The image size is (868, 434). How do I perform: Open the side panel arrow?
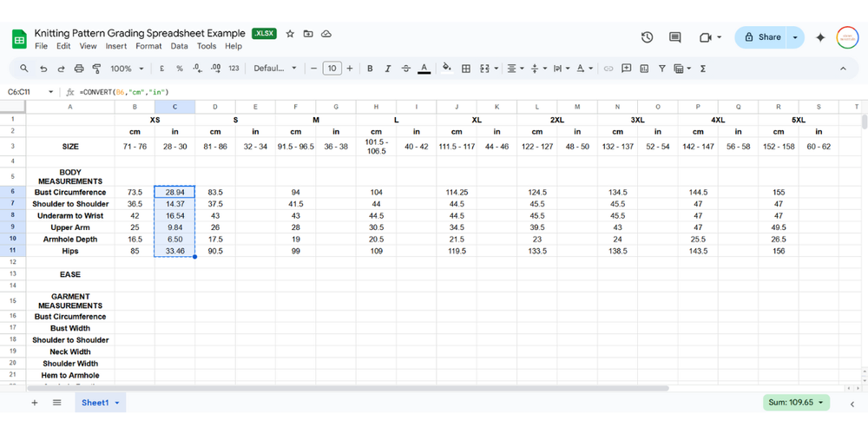pyautogui.click(x=852, y=404)
